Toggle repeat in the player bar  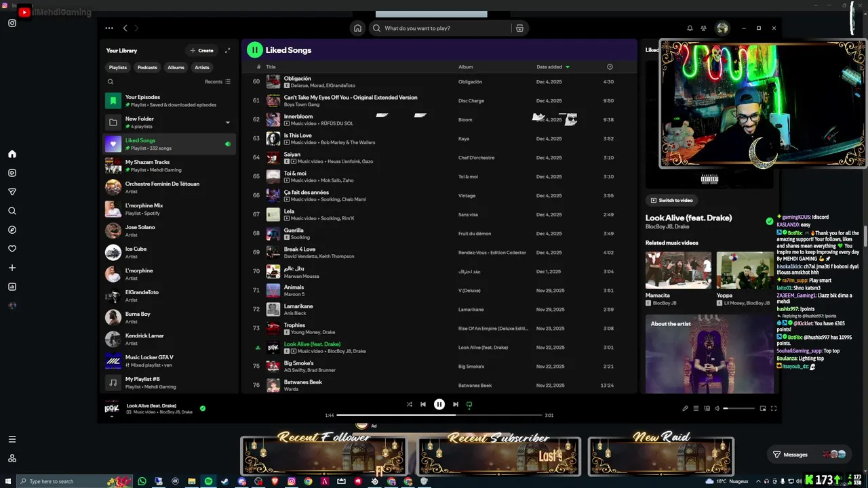point(469,405)
